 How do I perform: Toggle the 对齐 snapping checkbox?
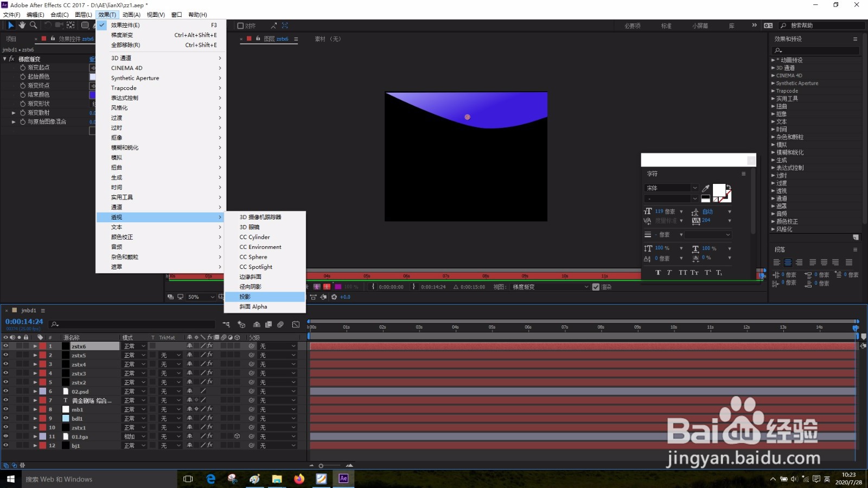240,25
